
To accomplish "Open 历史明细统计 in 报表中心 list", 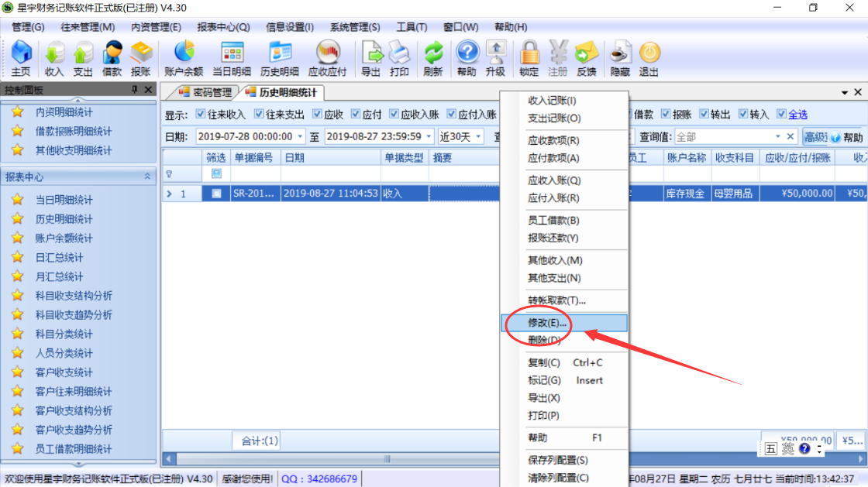I will coord(64,219).
